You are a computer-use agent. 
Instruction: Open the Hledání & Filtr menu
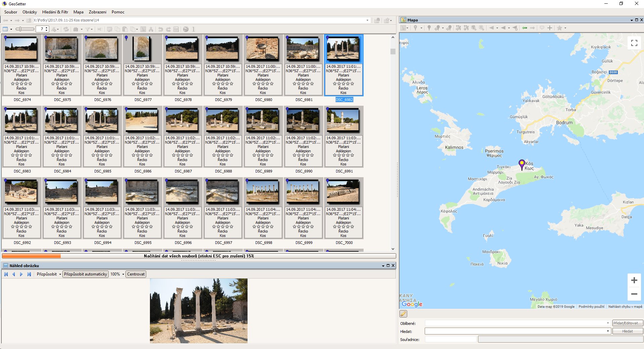click(x=55, y=12)
